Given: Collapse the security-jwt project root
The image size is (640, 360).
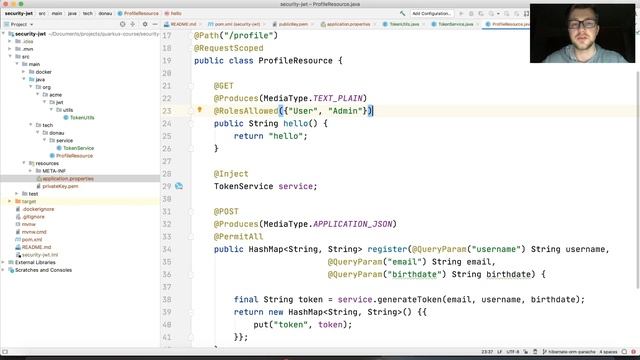Looking at the screenshot, I should pyautogui.click(x=4, y=34).
